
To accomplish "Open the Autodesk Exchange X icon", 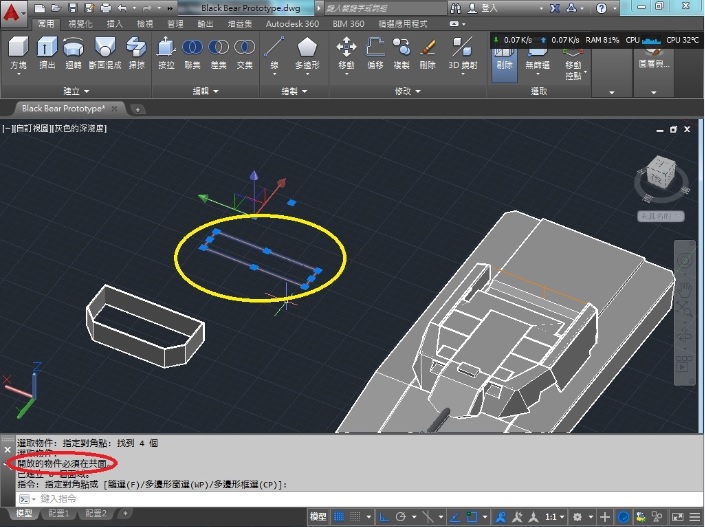I will tap(555, 8).
